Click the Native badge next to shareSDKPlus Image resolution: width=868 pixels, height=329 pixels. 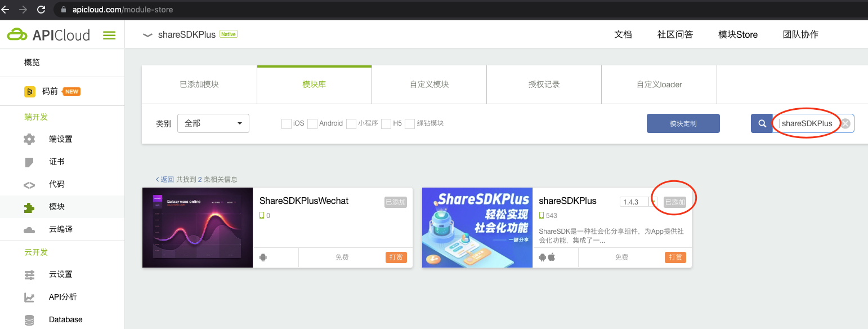(x=229, y=34)
